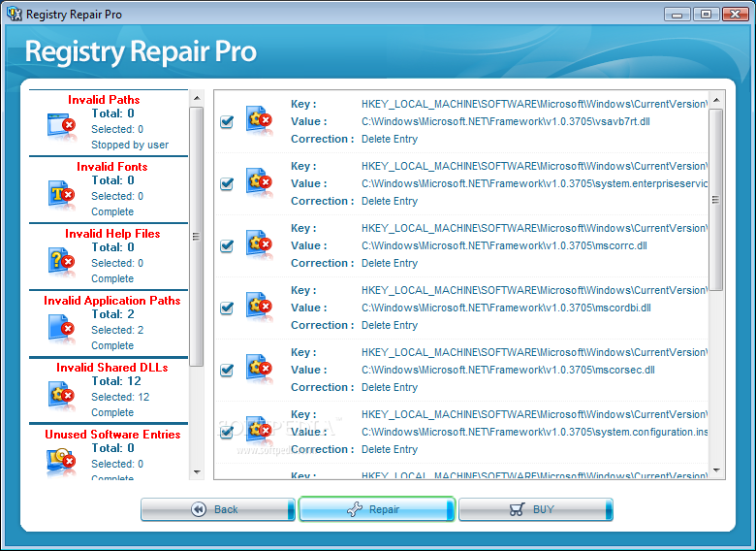Click the gear icon of the mscorsec.dll entry
The height and width of the screenshot is (551, 756).
pyautogui.click(x=259, y=368)
